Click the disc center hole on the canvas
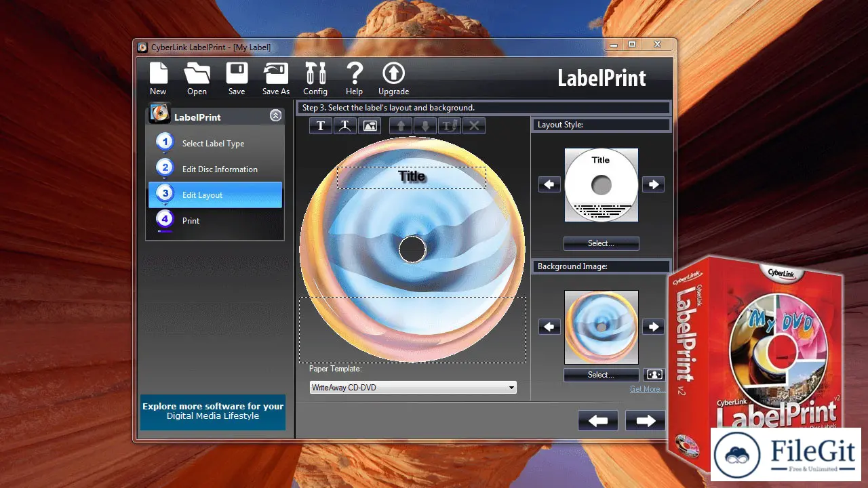Image resolution: width=868 pixels, height=488 pixels. click(412, 249)
